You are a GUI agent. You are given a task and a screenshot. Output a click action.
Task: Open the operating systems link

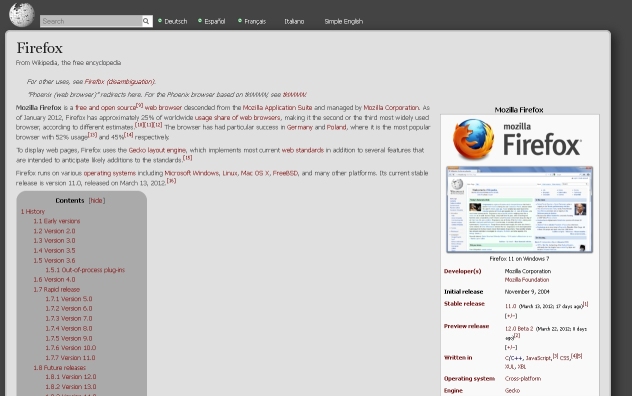coord(110,173)
